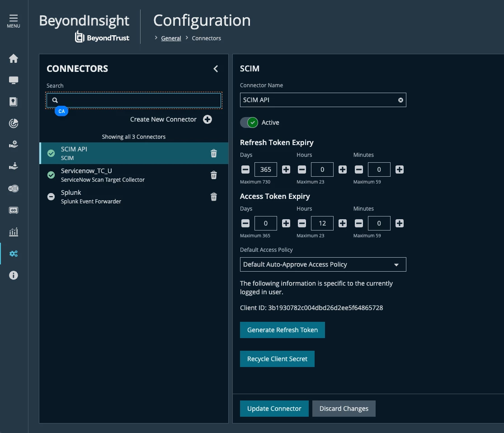
Task: Click the Refresh Token days value 365
Action: click(265, 169)
